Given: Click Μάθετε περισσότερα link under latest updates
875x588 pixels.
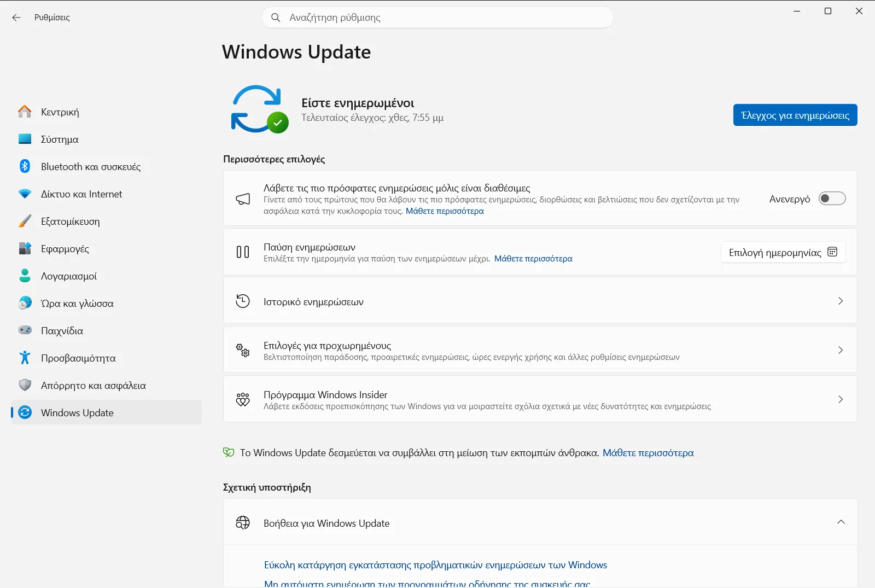Looking at the screenshot, I should click(445, 211).
